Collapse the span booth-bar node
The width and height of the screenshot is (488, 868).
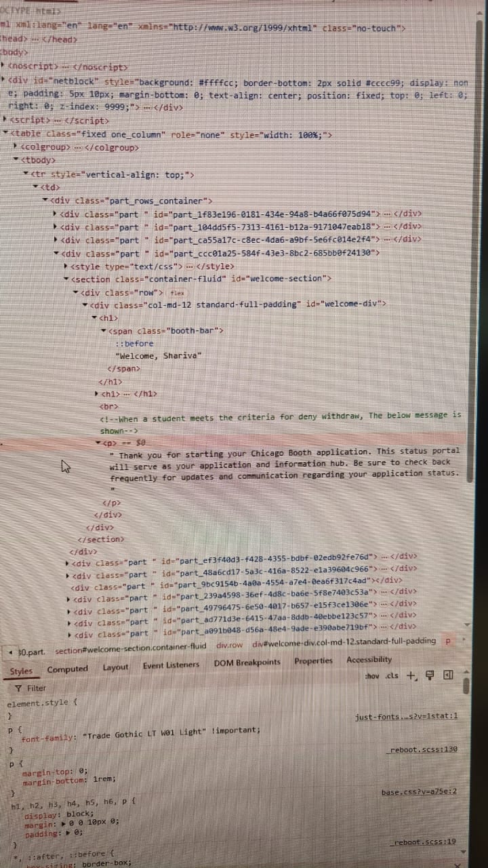click(103, 330)
